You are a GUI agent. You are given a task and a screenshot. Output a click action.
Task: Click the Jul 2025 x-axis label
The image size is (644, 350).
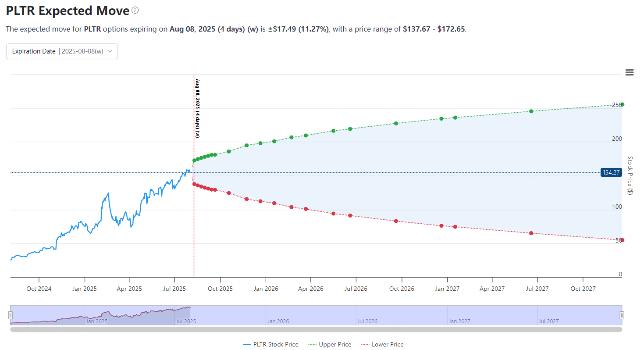[x=174, y=289]
